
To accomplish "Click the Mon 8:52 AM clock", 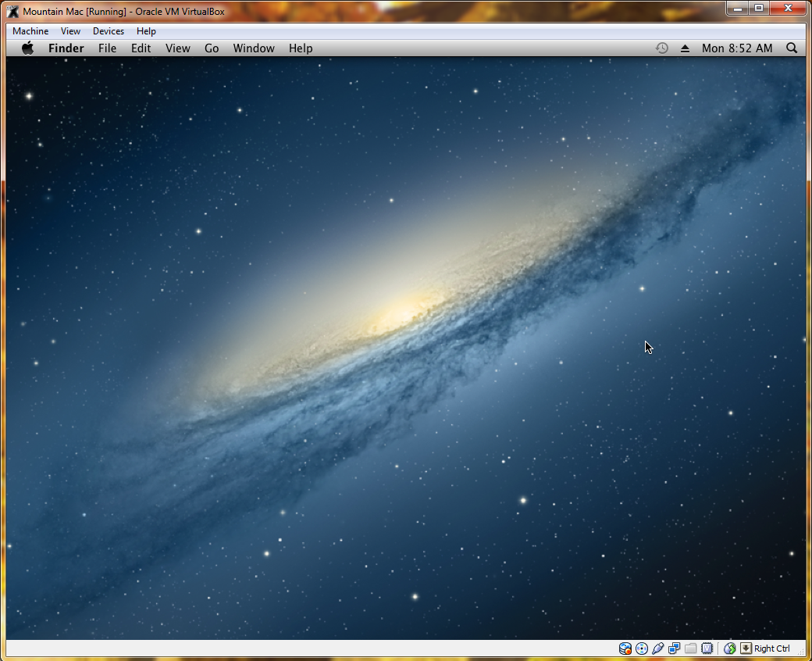I will coord(737,48).
